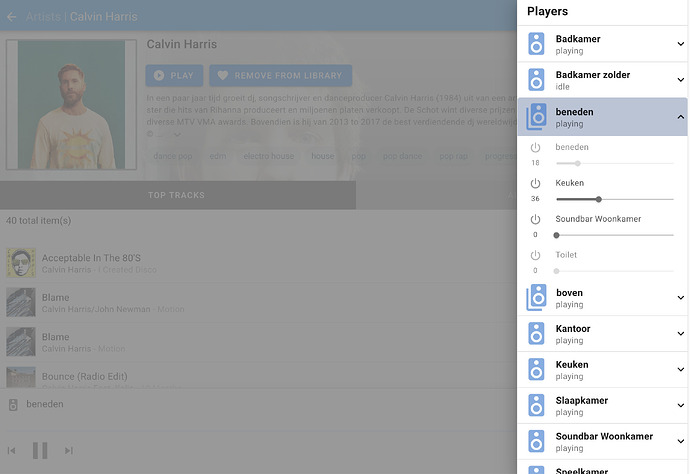This screenshot has height=474, width=690.
Task: Click the boven group speaker icon
Action: point(536,298)
